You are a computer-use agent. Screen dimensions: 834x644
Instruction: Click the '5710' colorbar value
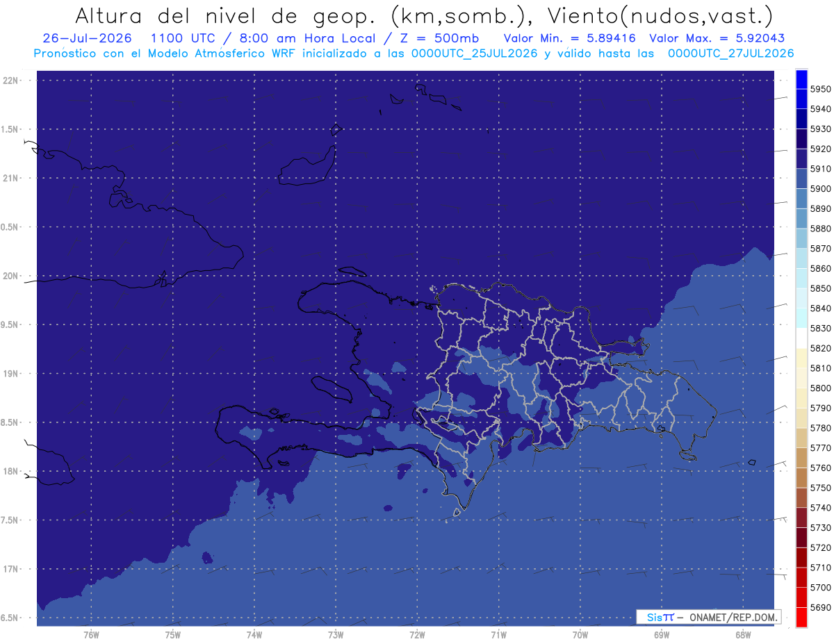point(821,568)
